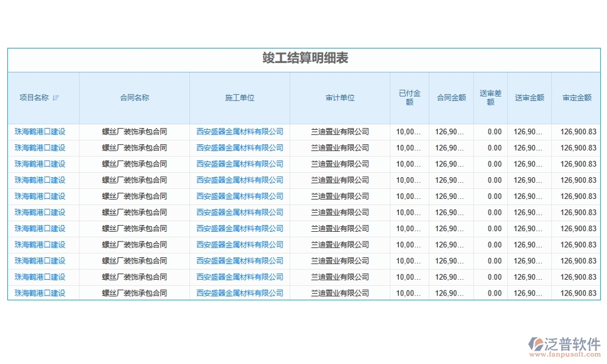Sort the 已付金额 column header
The height and width of the screenshot is (364, 607).
point(409,97)
